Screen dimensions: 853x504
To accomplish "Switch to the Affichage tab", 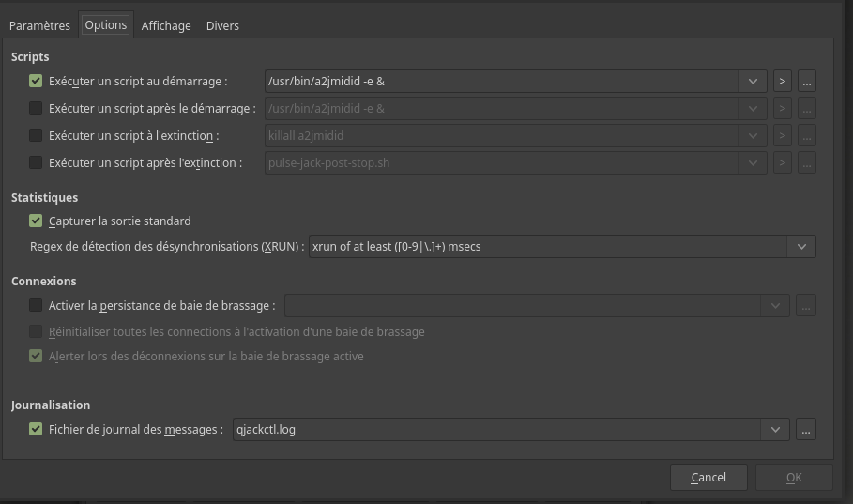I will (166, 26).
